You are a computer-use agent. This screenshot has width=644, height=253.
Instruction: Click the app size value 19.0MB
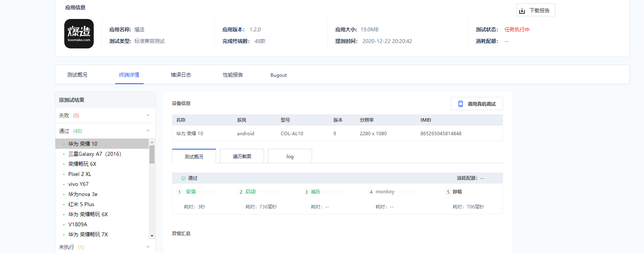(369, 29)
